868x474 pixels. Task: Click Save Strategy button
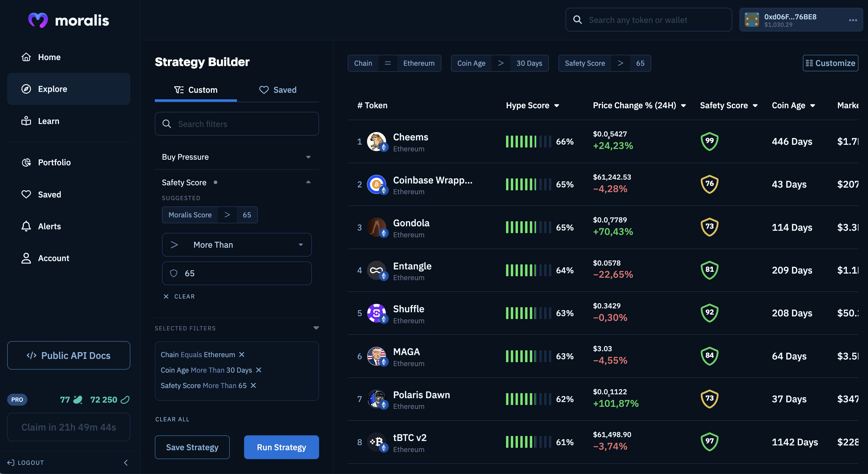point(192,447)
